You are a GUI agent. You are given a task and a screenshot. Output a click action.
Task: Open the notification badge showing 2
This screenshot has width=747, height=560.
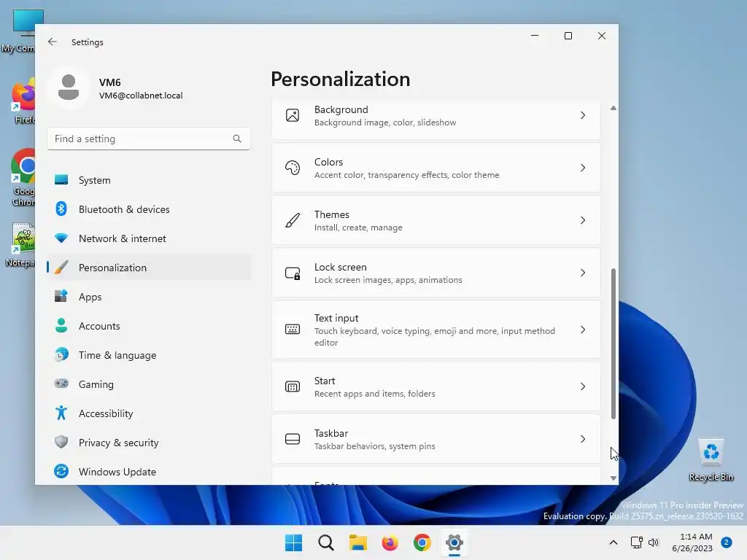pos(727,542)
